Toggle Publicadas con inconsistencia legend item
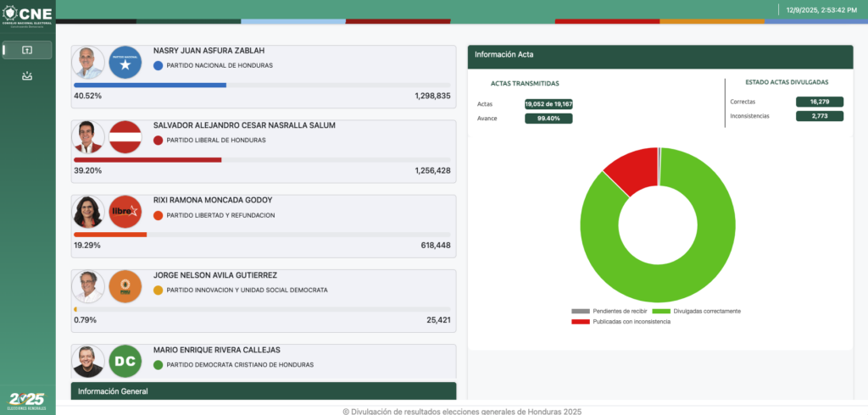The image size is (868, 415). pyautogui.click(x=623, y=322)
